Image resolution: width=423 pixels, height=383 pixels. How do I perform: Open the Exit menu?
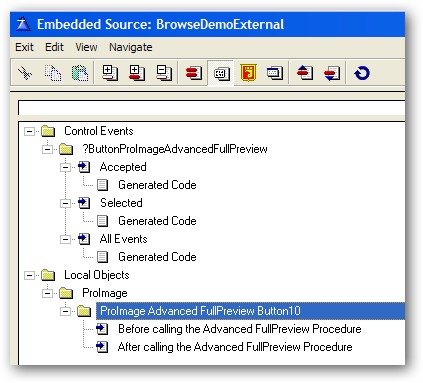24,47
